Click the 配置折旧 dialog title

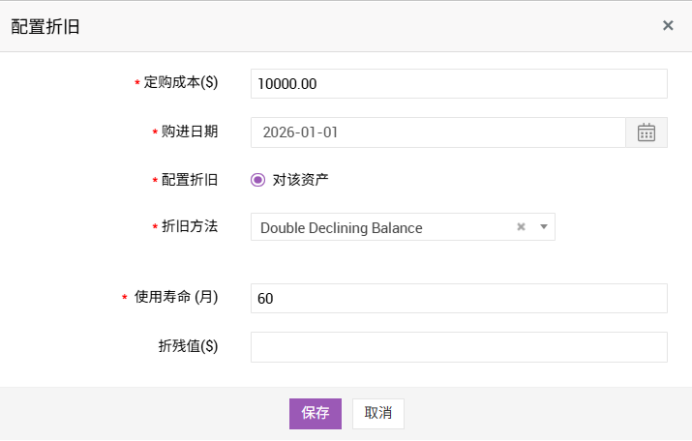coord(46,27)
